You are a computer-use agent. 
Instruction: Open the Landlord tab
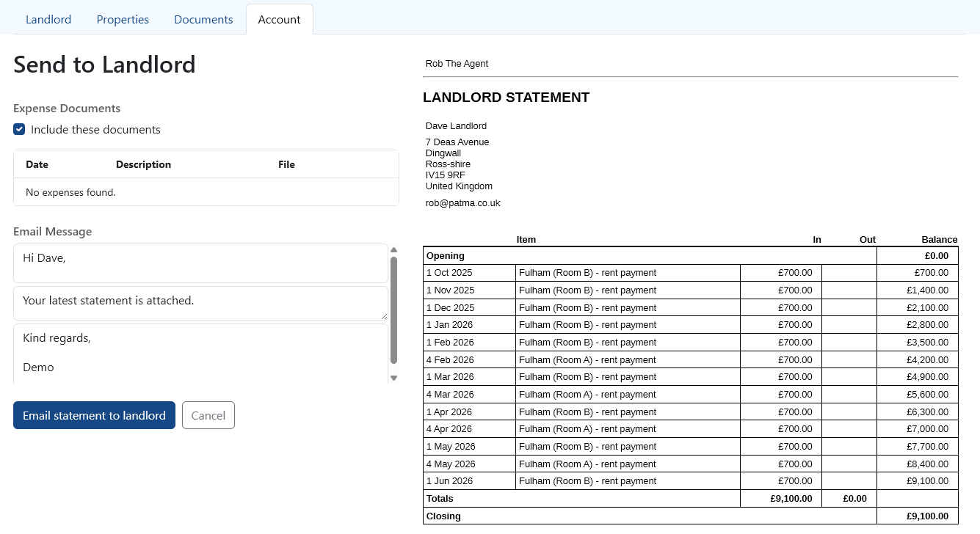pos(48,20)
